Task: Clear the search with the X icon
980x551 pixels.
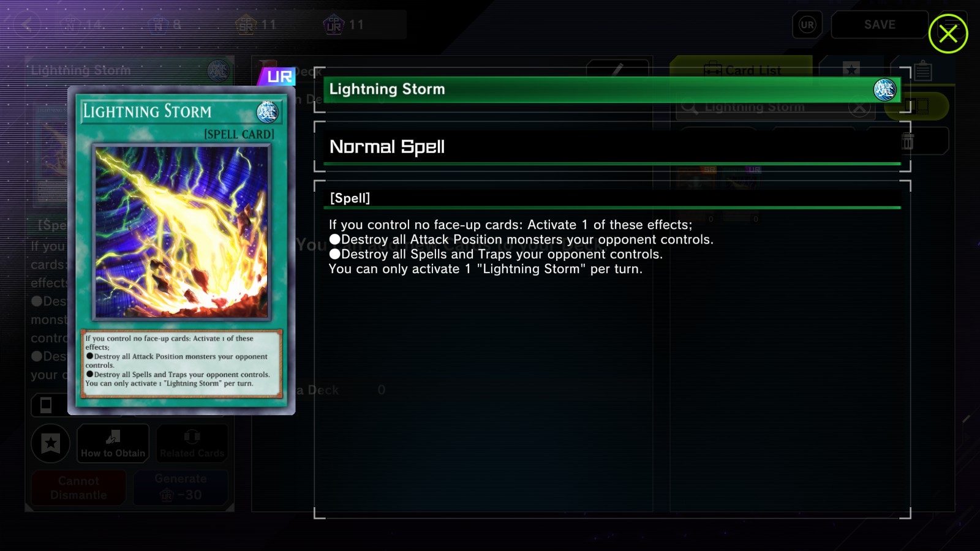Action: pyautogui.click(x=859, y=108)
